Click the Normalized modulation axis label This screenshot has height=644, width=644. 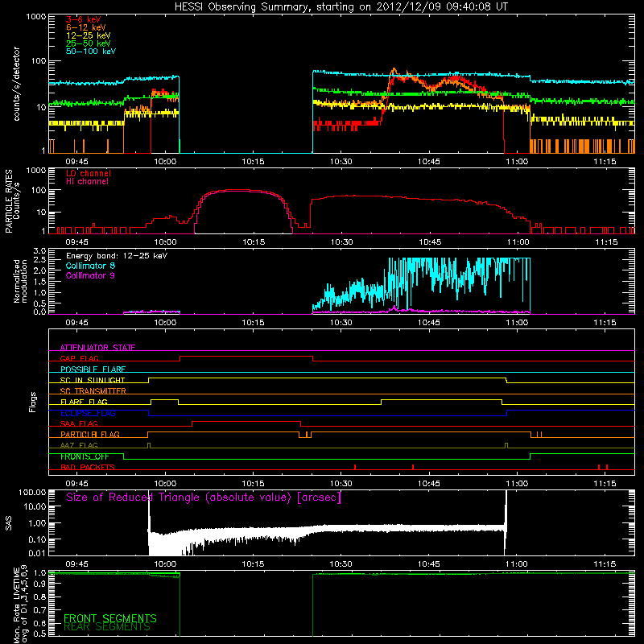[20, 281]
